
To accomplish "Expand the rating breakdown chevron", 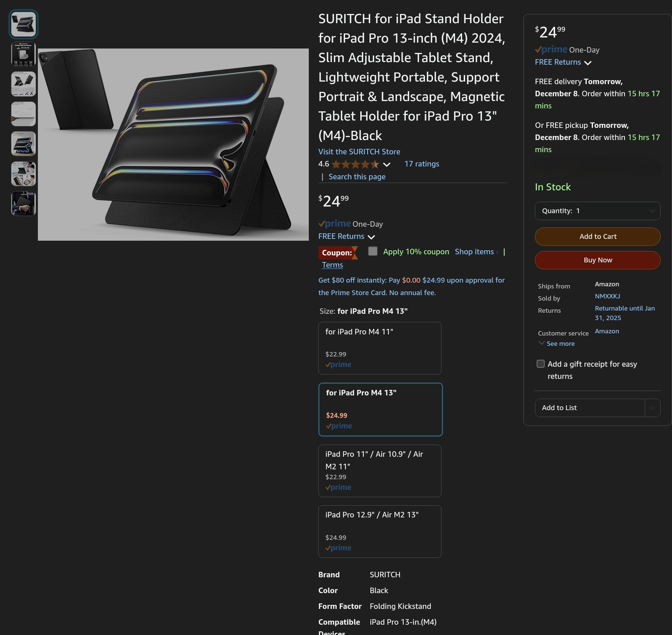I will click(387, 164).
